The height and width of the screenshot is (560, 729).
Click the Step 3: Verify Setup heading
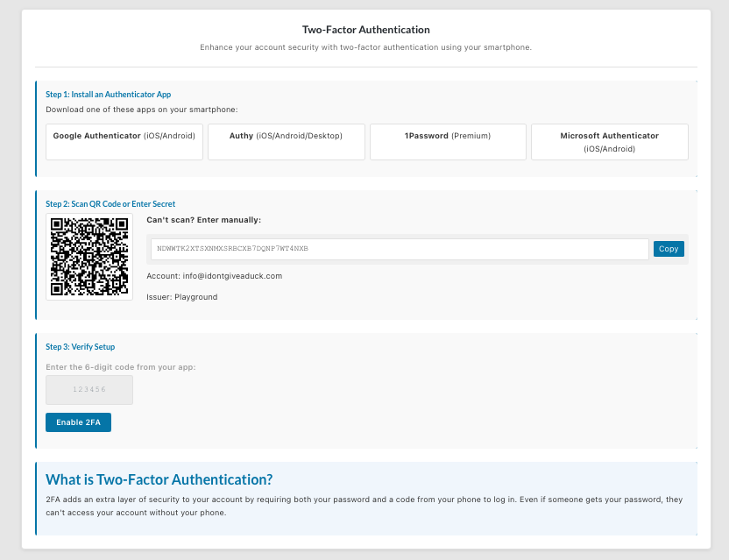coord(81,347)
